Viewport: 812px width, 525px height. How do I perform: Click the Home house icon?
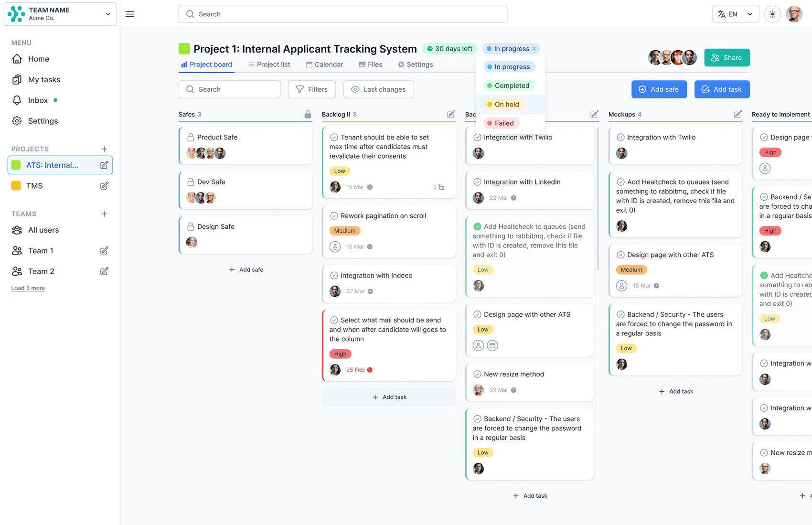pos(17,59)
